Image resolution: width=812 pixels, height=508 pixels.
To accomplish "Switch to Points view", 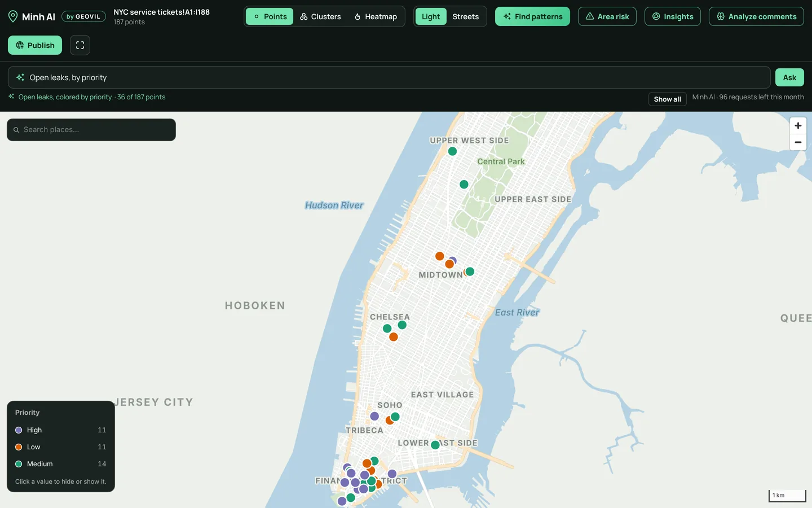I will 270,16.
